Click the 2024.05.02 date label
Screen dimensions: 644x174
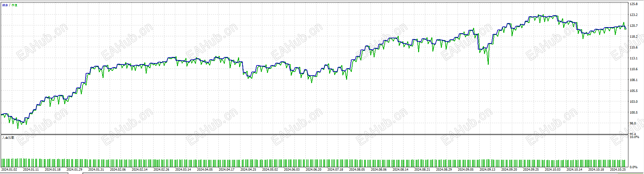click(270, 170)
